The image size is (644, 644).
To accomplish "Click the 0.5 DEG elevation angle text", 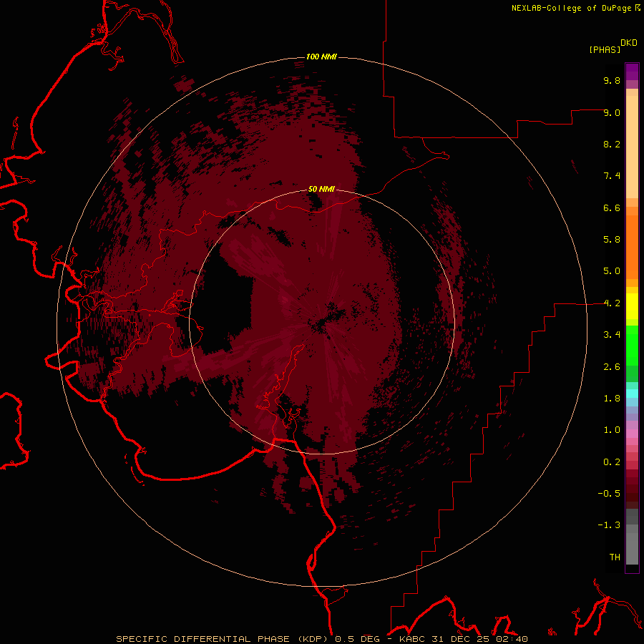I will [x=358, y=639].
